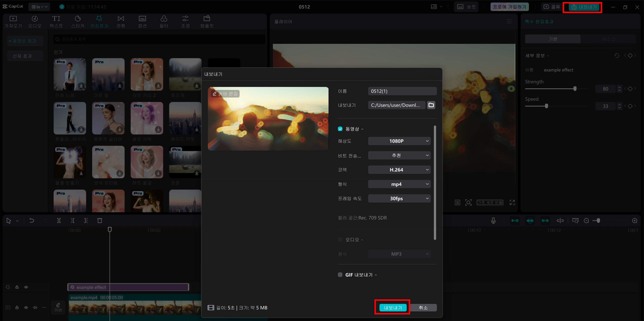
Task: Toggle video track visibility eye icon
Action: (26, 307)
